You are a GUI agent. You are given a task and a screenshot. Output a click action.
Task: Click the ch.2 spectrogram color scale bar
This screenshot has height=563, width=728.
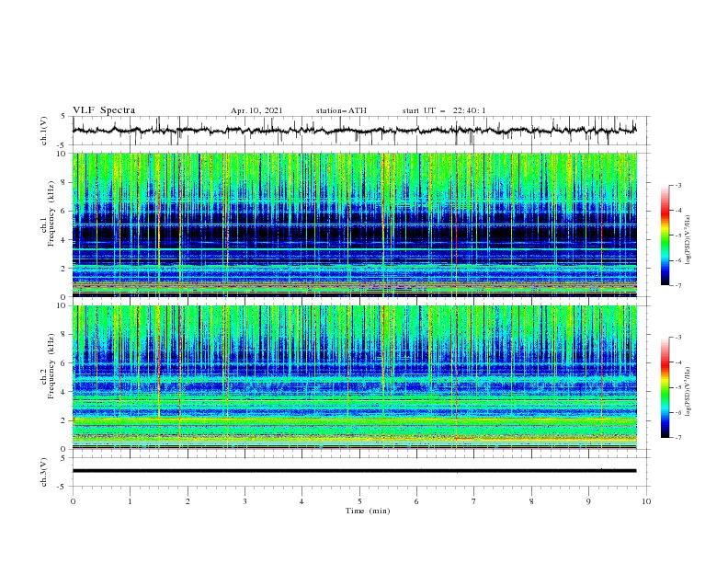point(665,387)
